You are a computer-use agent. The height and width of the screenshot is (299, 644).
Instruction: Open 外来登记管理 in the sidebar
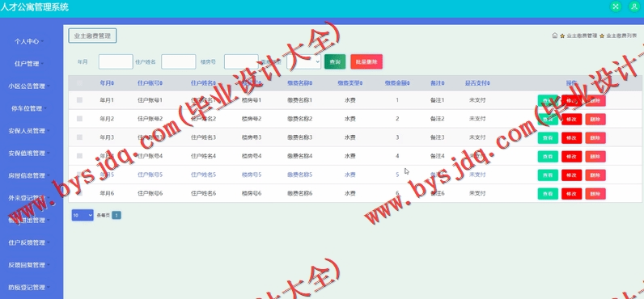click(x=29, y=198)
